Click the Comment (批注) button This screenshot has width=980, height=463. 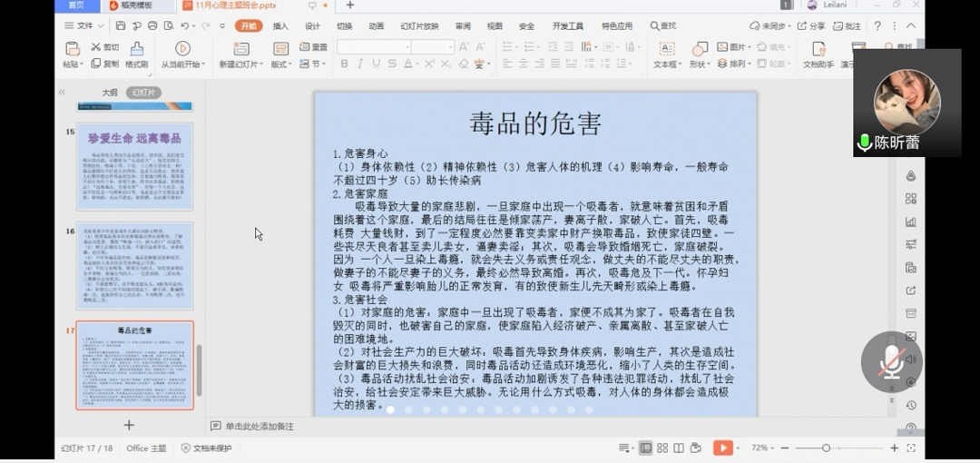pyautogui.click(x=848, y=26)
